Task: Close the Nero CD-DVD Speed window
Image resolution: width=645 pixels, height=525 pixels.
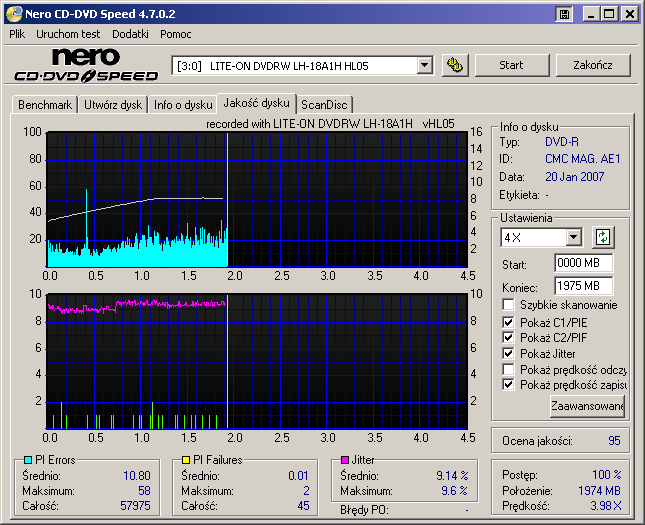Action: (x=629, y=14)
